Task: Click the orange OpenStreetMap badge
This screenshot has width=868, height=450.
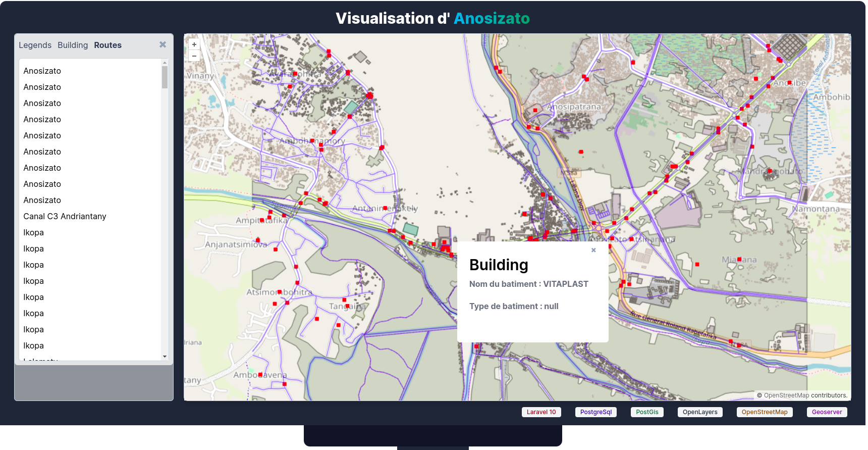Action: pos(765,412)
